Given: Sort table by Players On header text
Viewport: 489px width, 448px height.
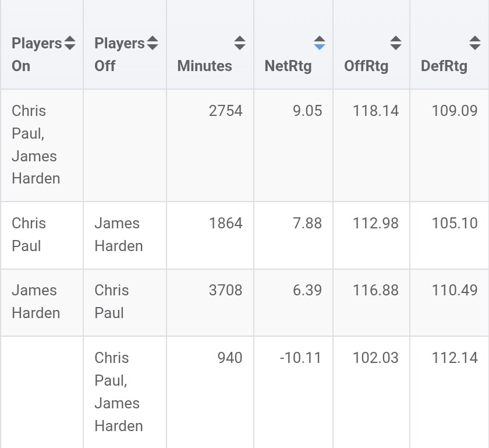Looking at the screenshot, I should coord(37,55).
